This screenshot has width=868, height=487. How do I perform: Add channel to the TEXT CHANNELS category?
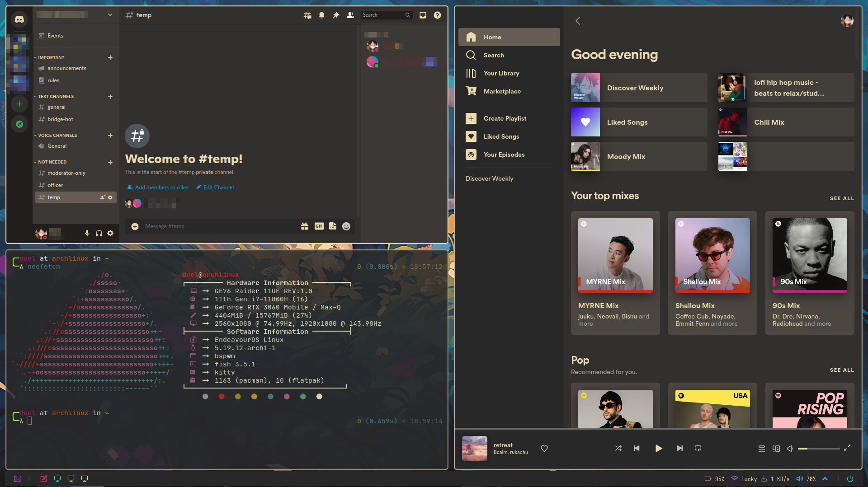tap(110, 97)
